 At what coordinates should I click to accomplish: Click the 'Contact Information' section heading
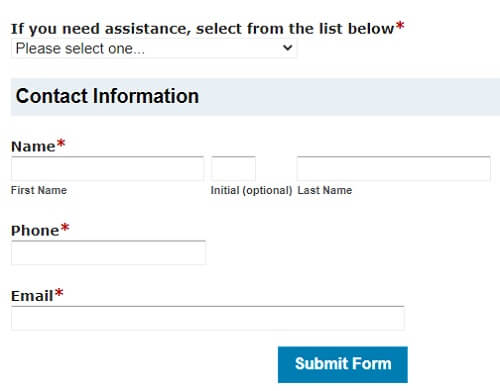click(107, 96)
